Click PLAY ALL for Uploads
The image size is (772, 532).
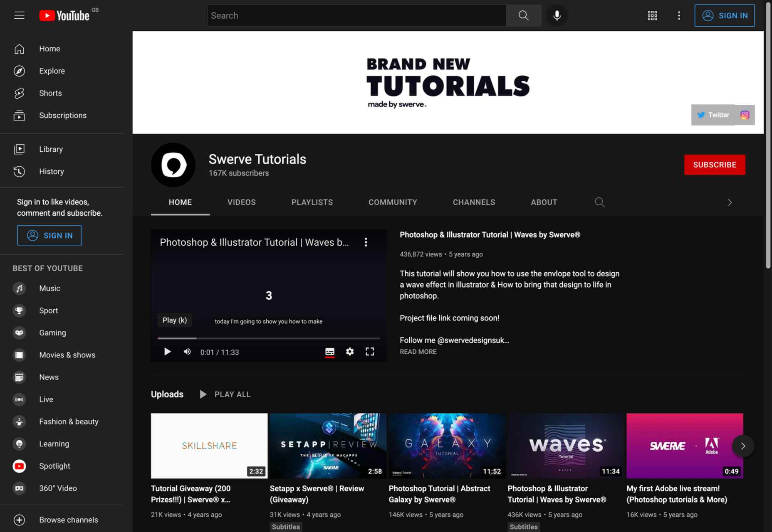point(225,394)
